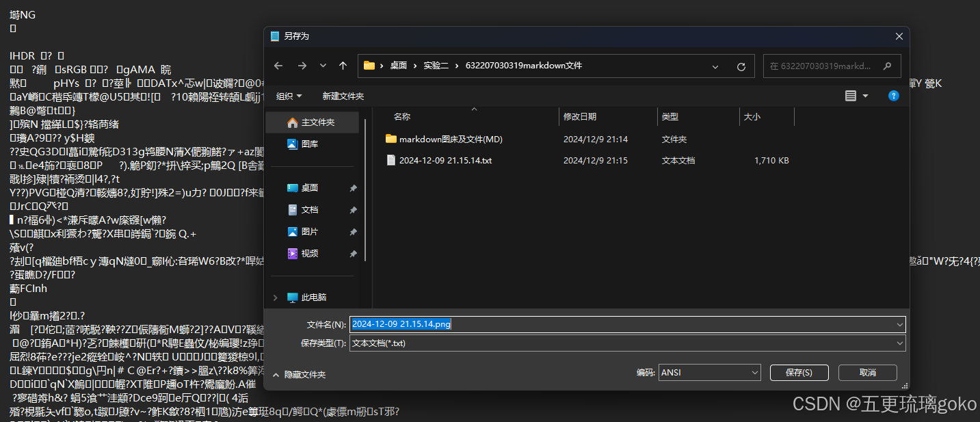Select 主文件夹 in the navigation pane
This screenshot has width=980, height=422.
coord(313,122)
